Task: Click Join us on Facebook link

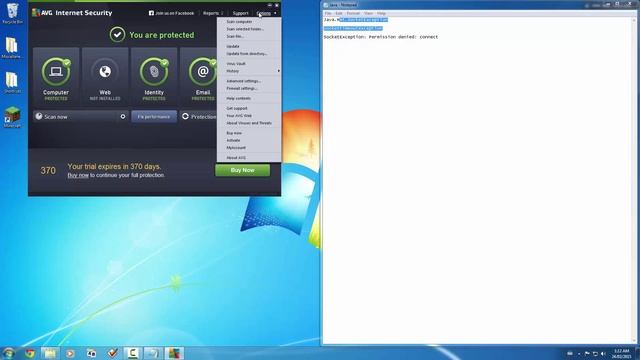Action: point(174,13)
